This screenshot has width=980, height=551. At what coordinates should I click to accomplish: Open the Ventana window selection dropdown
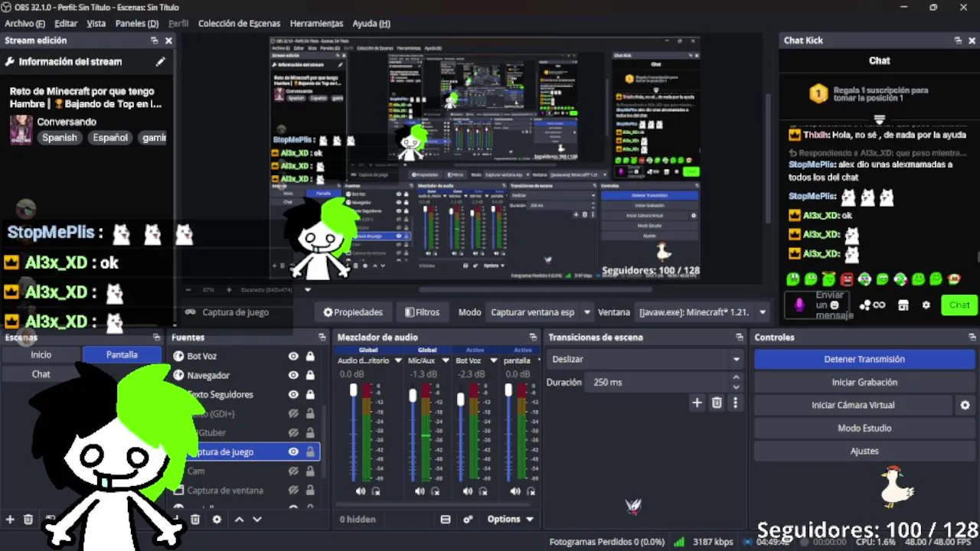pyautogui.click(x=702, y=312)
